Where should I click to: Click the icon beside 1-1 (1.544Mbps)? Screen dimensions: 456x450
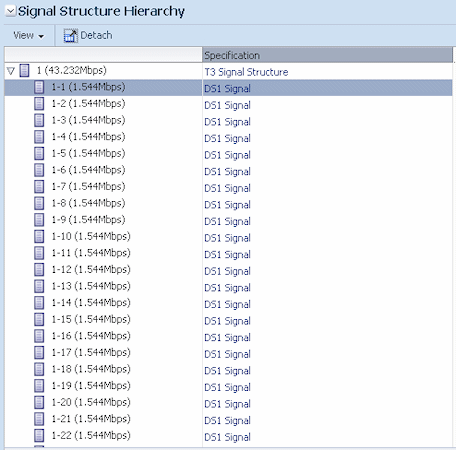[x=39, y=87]
